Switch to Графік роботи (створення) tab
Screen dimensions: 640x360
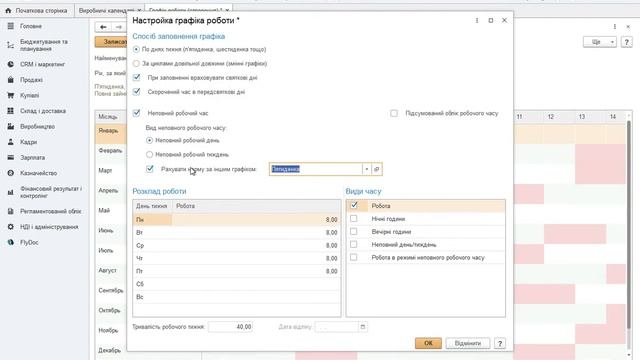click(189, 9)
